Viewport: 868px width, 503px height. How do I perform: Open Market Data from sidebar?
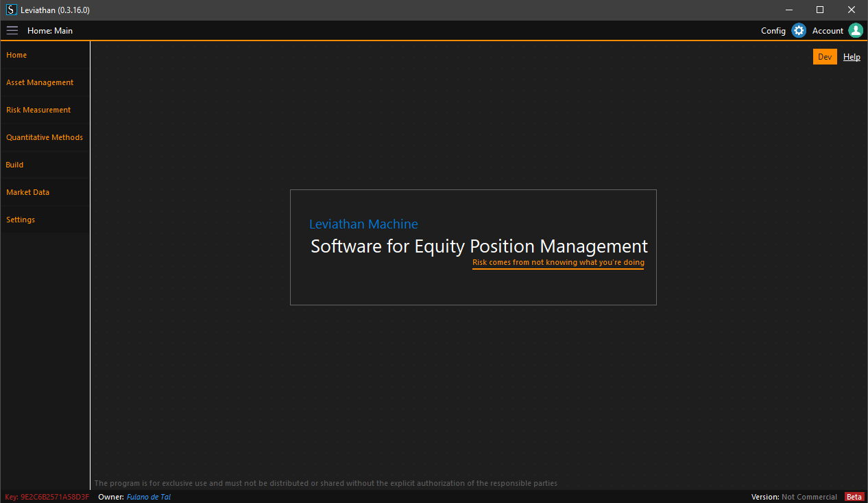point(28,192)
